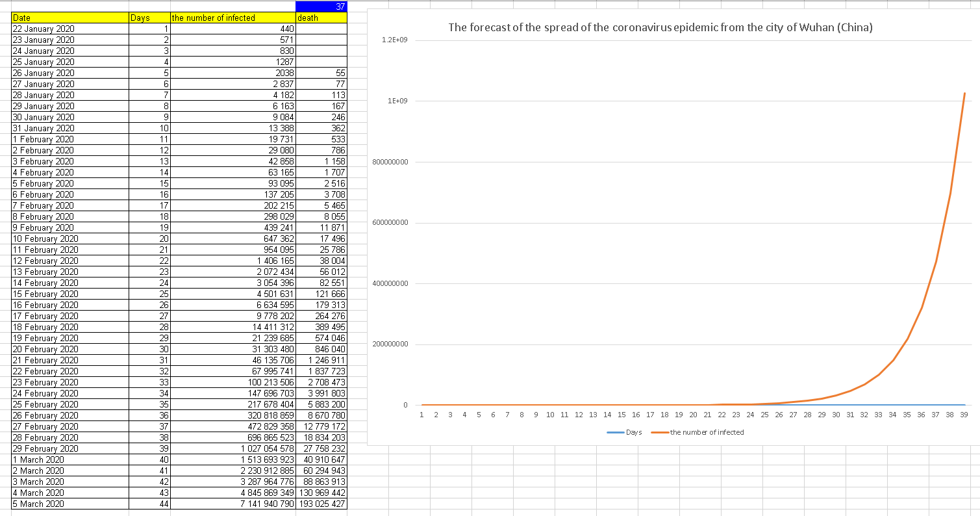This screenshot has height=516, width=980.
Task: Click the 1.2E+09 axis label
Action: click(x=396, y=40)
